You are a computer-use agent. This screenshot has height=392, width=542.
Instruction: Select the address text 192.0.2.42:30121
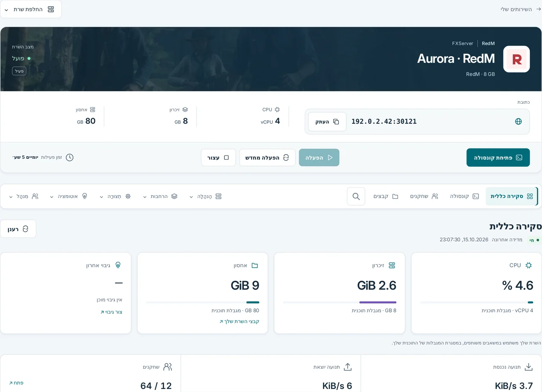click(384, 121)
